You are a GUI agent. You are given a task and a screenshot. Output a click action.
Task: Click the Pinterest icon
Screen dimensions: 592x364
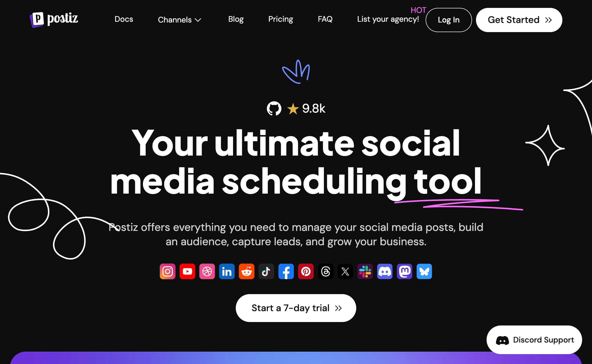click(306, 271)
